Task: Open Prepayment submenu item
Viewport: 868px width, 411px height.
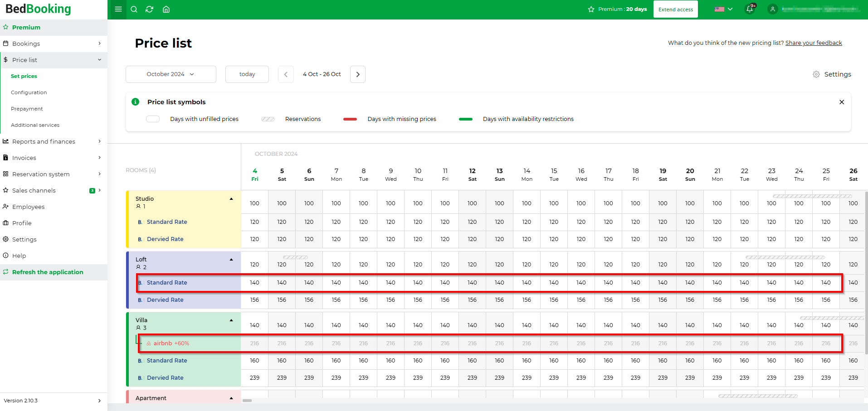Action: tap(27, 109)
